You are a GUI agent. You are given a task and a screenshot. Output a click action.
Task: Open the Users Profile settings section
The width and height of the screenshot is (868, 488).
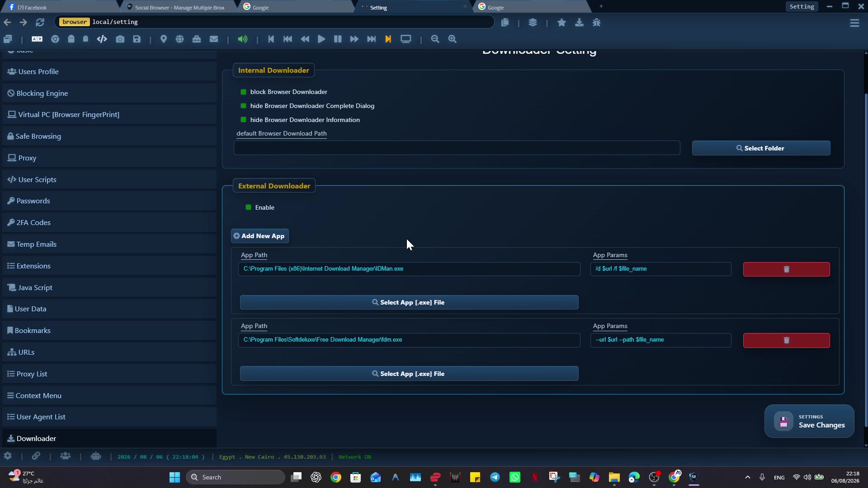(x=109, y=72)
